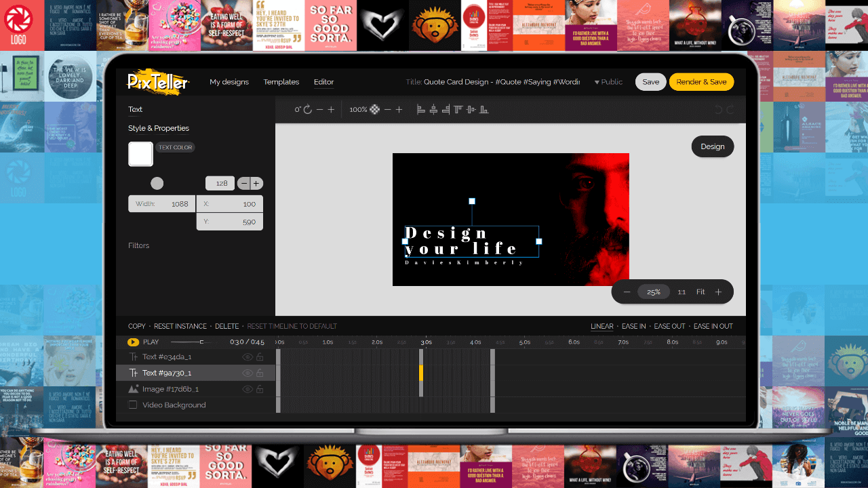Unlock the Text #9a730_1 layer
Screen dimensions: 868x488
(x=259, y=372)
